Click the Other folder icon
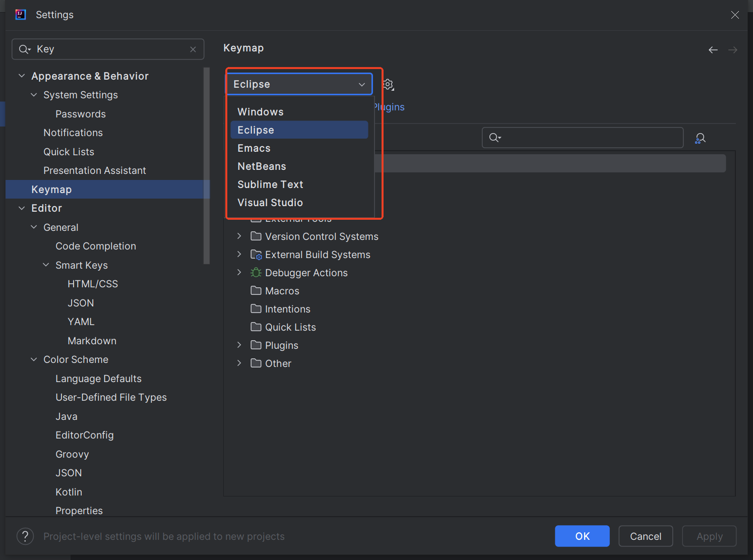This screenshot has height=560, width=753. [x=256, y=363]
